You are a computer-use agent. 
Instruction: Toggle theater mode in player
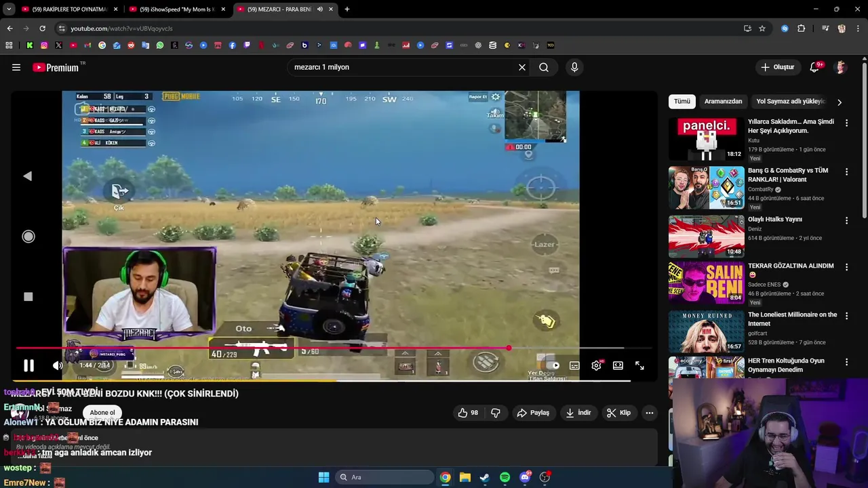pos(618,366)
